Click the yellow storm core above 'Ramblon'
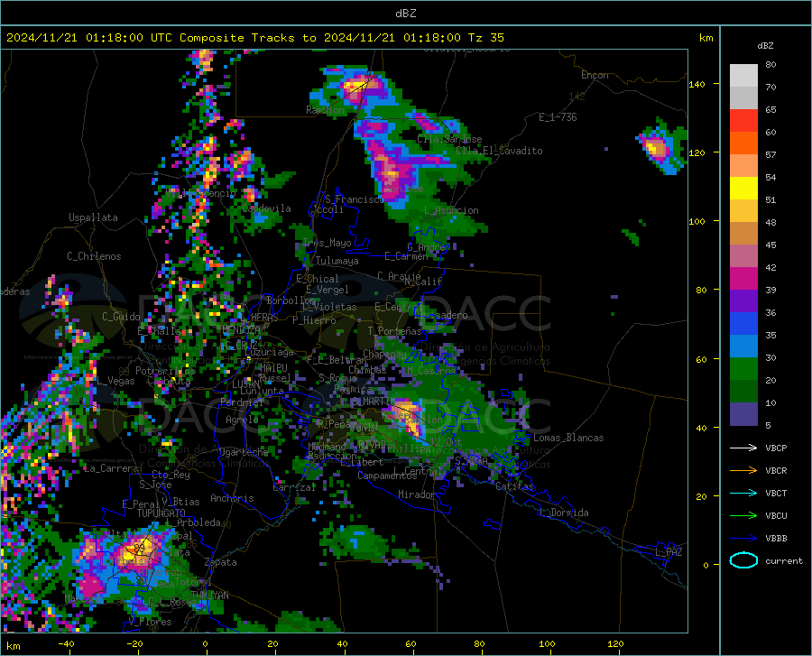 357,85
